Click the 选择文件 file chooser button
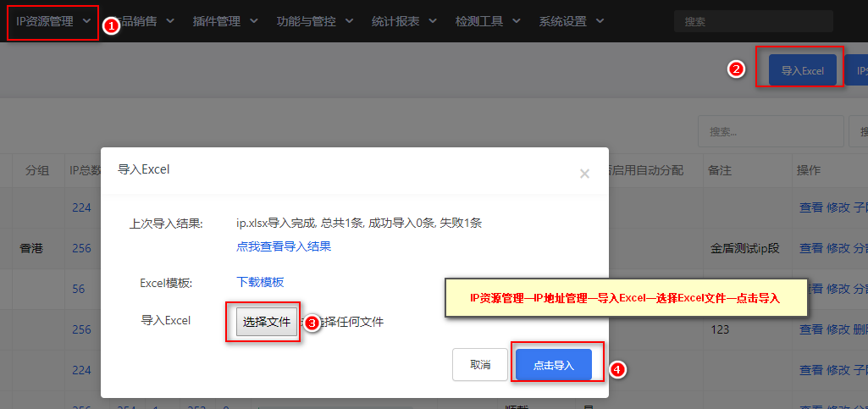 coord(266,322)
